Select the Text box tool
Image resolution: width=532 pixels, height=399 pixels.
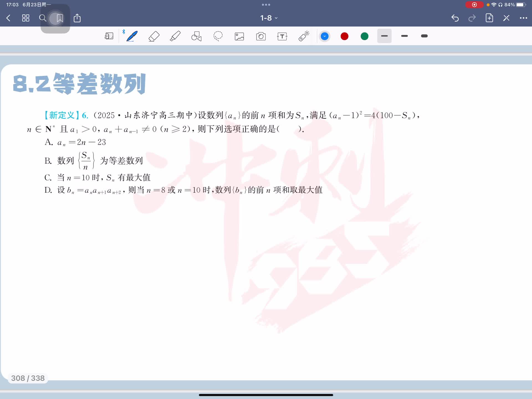point(282,36)
